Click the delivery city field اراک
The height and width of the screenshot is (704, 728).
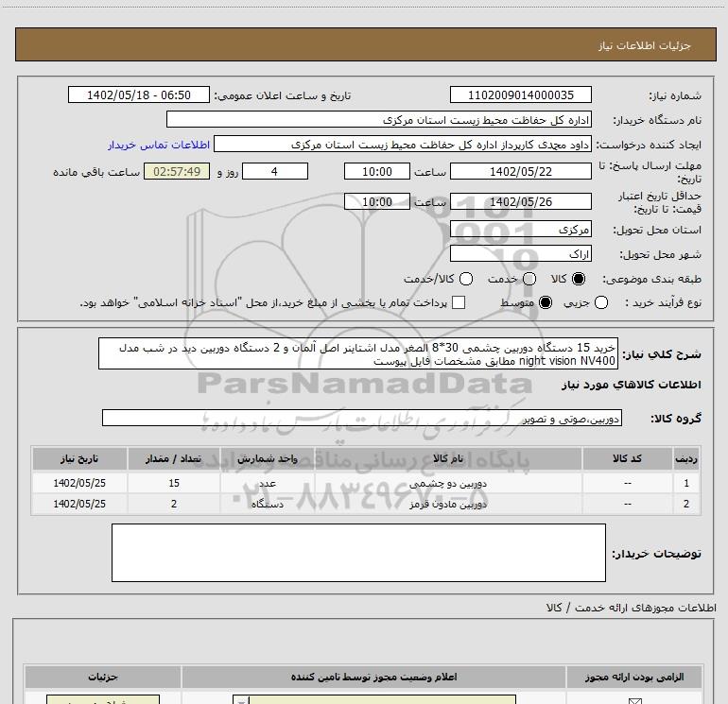coord(520,253)
